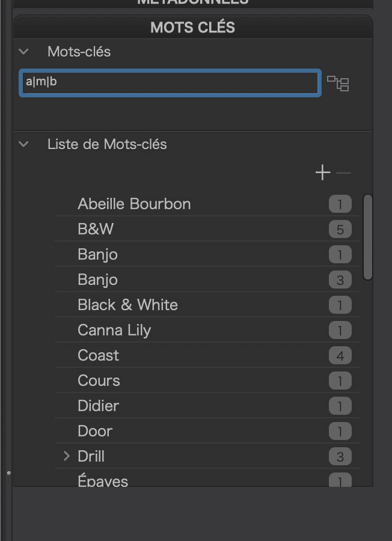Collapse the Liste de Mots-clés section
This screenshot has height=541, width=392.
[x=24, y=144]
